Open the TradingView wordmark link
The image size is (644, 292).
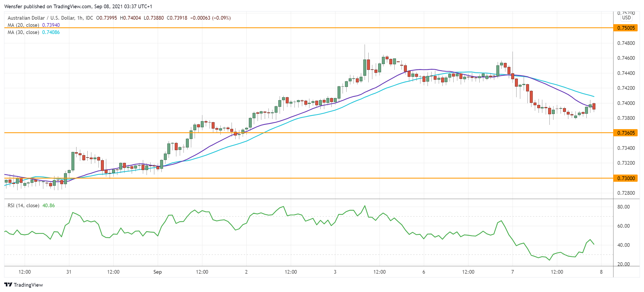(x=28, y=285)
